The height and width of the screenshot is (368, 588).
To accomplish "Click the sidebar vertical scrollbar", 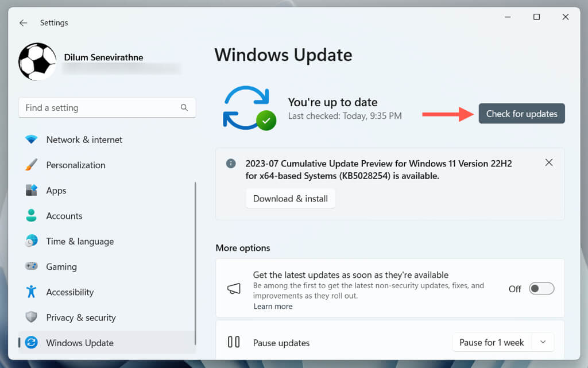I will [x=195, y=264].
